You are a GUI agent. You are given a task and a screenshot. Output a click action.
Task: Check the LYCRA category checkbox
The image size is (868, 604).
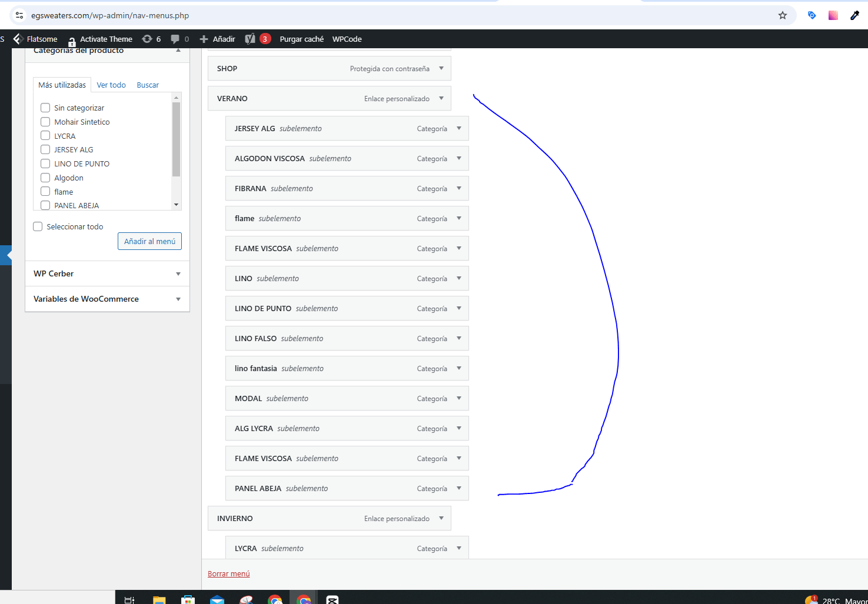pyautogui.click(x=45, y=136)
